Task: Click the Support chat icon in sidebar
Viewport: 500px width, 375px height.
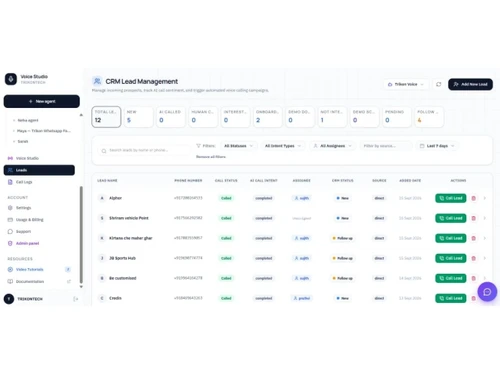Action: click(10, 231)
